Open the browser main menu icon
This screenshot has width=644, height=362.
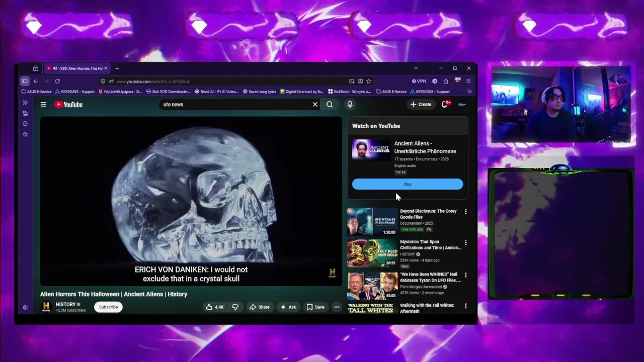[x=468, y=81]
